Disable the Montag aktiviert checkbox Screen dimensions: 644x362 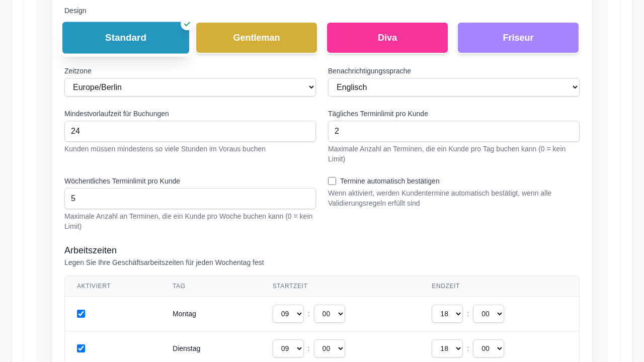coord(80,313)
